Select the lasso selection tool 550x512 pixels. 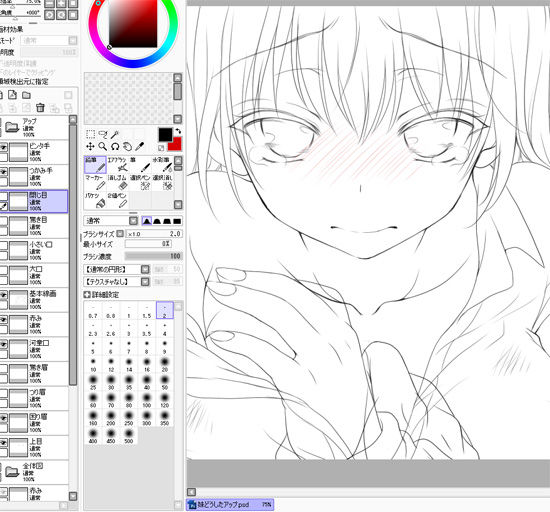click(x=103, y=134)
